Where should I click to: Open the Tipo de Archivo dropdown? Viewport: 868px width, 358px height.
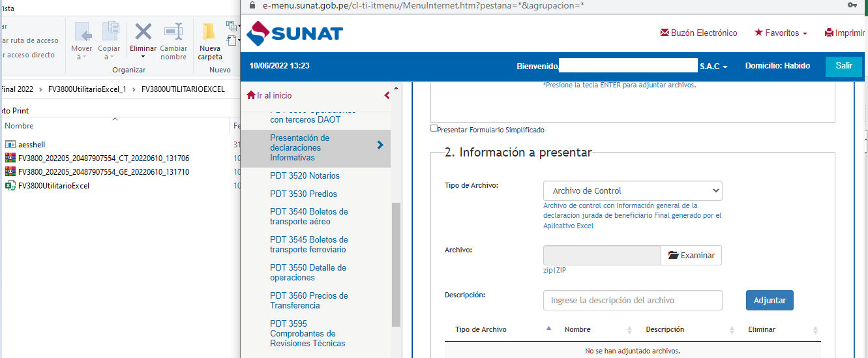point(632,190)
